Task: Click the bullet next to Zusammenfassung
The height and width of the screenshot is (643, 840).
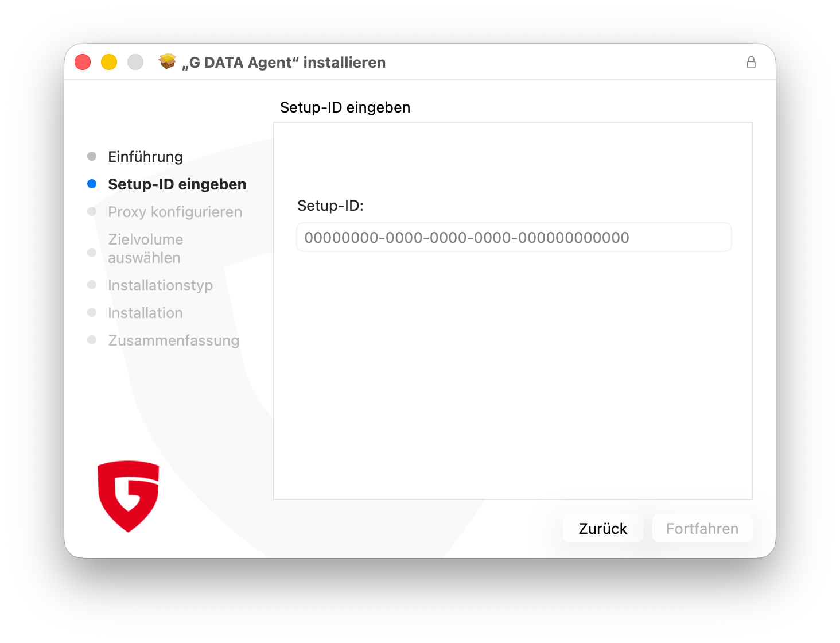Action: (92, 340)
